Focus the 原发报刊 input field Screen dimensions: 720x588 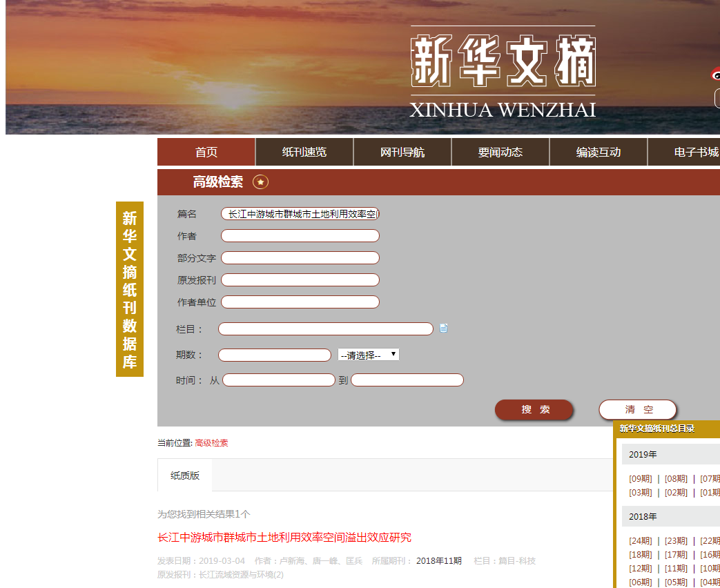(x=300, y=280)
